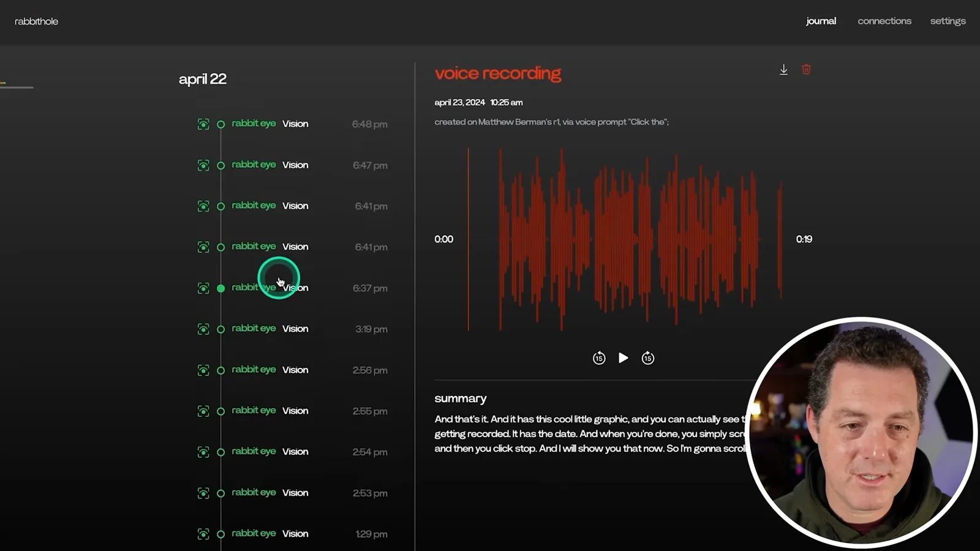Open the settings tab
Viewport: 980px width, 551px height.
tap(948, 21)
